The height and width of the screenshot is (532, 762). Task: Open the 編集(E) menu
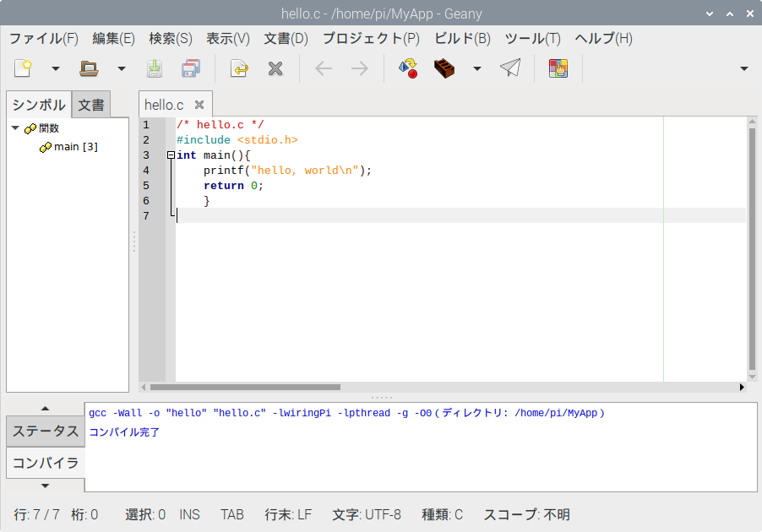point(114,38)
